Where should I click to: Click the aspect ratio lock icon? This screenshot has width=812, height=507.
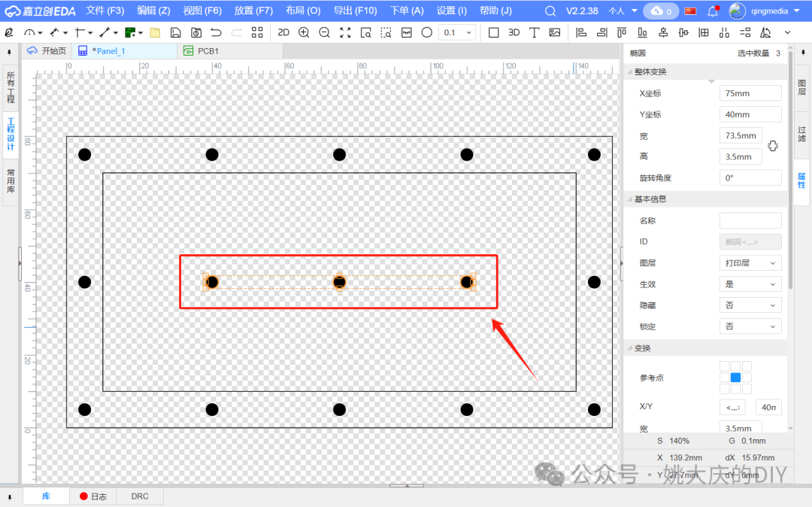point(773,146)
